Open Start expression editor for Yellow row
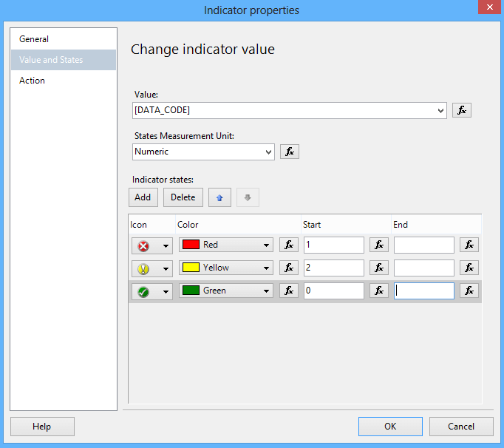This screenshot has width=504, height=448. (x=379, y=268)
